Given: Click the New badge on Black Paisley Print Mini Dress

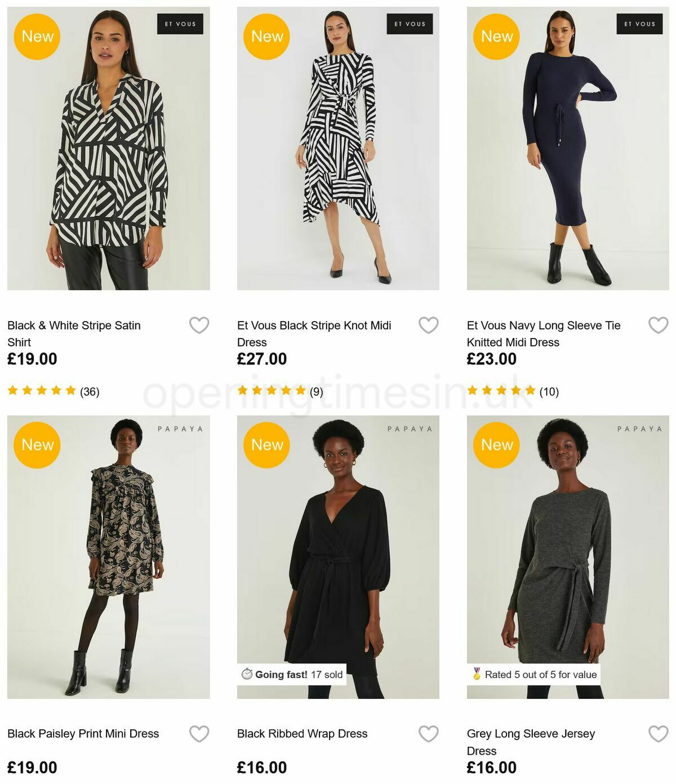Looking at the screenshot, I should 37,444.
